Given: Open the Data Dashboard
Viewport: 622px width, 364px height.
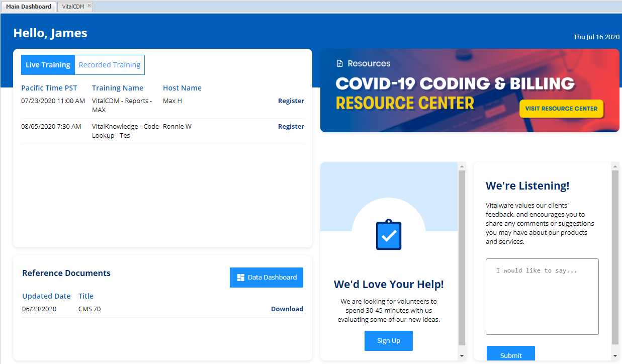Looking at the screenshot, I should coord(266,278).
